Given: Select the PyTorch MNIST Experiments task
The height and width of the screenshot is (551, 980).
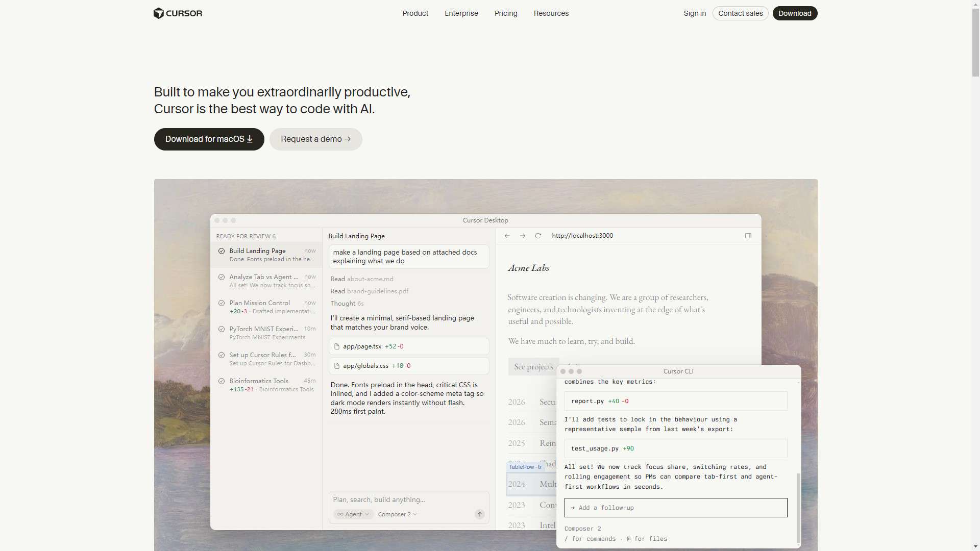Looking at the screenshot, I should coord(266,333).
